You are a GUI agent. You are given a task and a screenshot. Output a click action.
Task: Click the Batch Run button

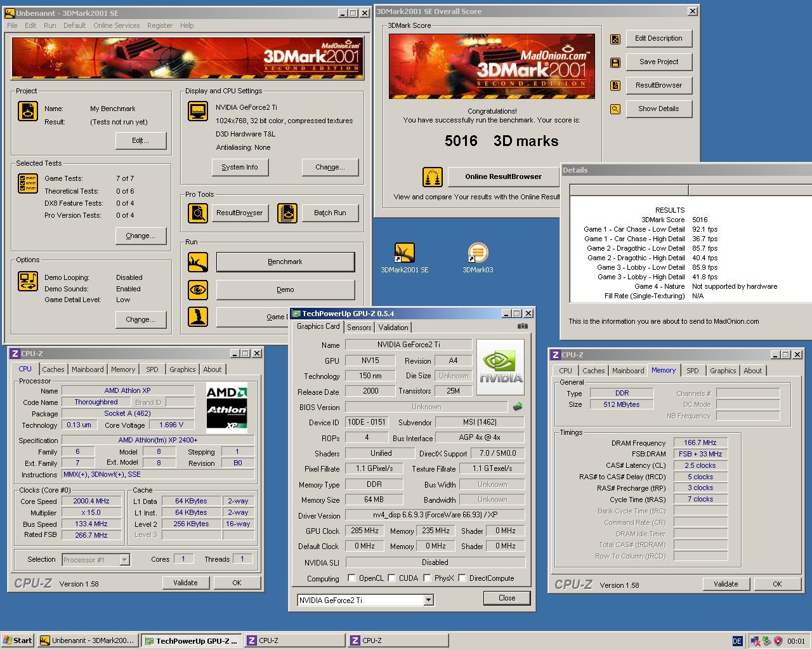[x=330, y=213]
